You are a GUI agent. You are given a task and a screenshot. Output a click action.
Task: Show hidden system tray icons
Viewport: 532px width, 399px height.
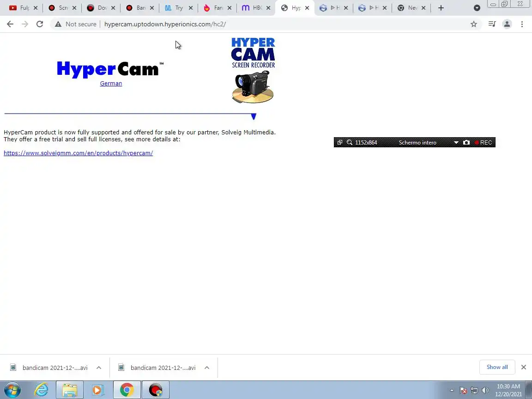452,390
